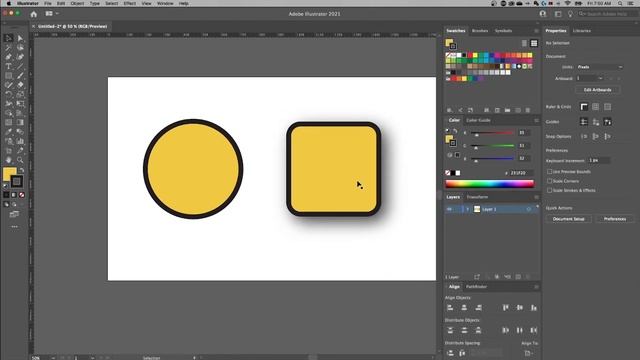Click Horizontal Align Right icon
The width and height of the screenshot is (640, 360).
pos(478,308)
